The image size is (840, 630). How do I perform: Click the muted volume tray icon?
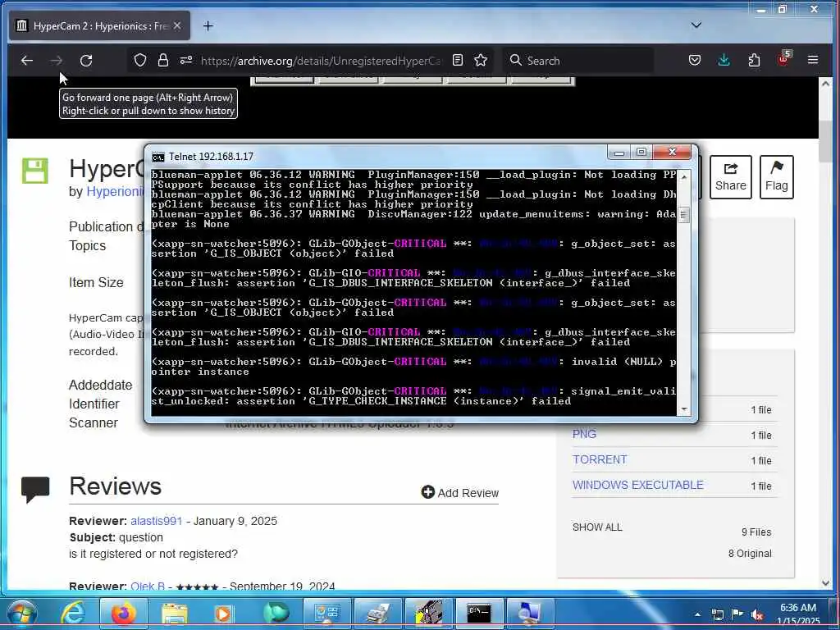[x=757, y=615]
